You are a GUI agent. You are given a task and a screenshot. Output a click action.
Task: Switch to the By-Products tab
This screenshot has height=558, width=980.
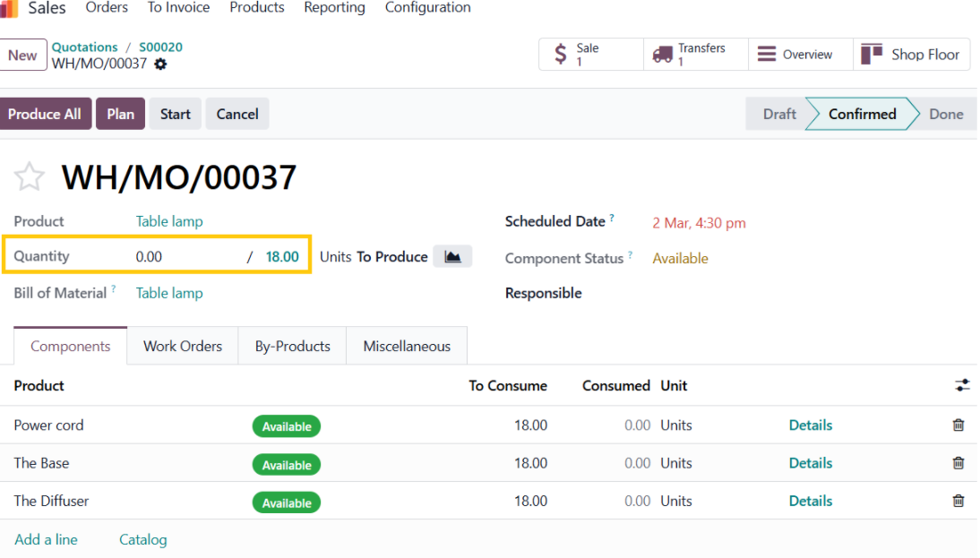292,347
